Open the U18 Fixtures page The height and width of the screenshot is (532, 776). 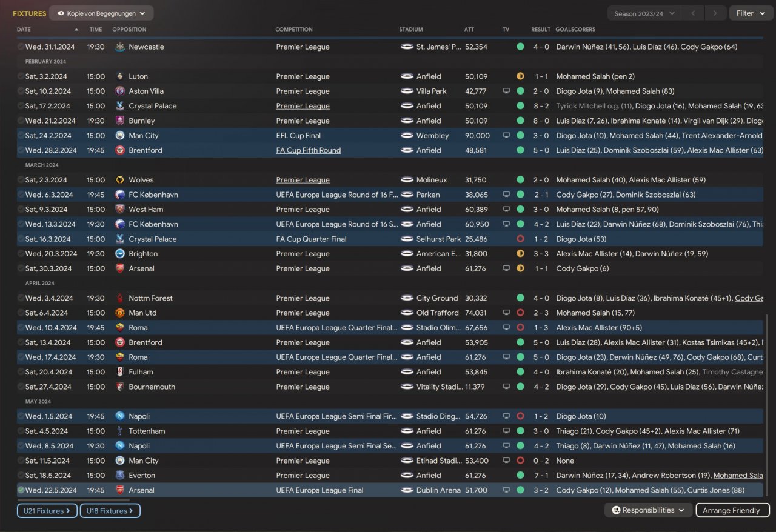110,511
